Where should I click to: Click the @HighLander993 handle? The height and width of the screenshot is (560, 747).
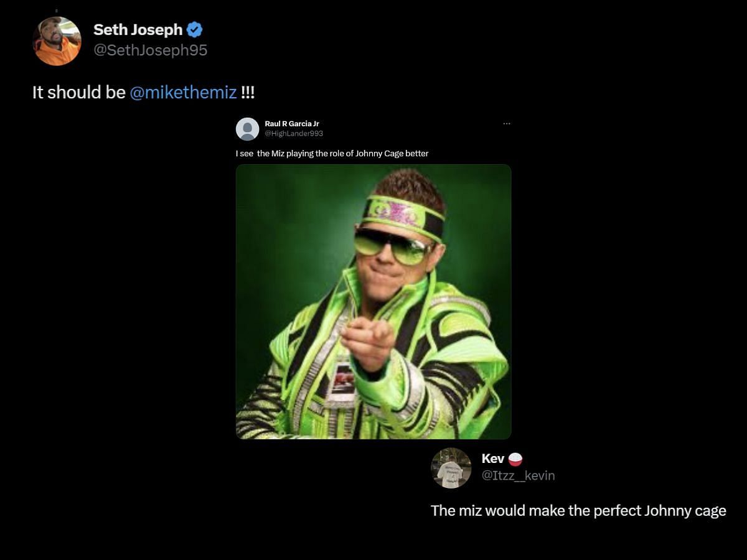click(x=294, y=134)
